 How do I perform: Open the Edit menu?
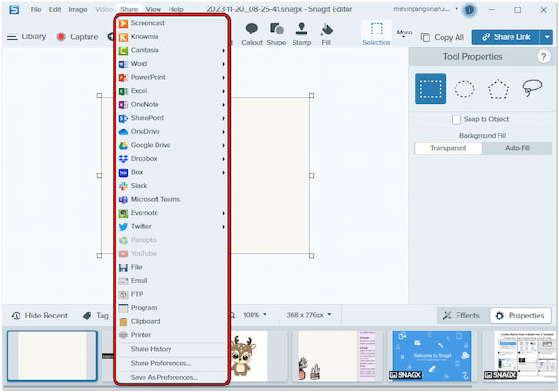(x=55, y=9)
